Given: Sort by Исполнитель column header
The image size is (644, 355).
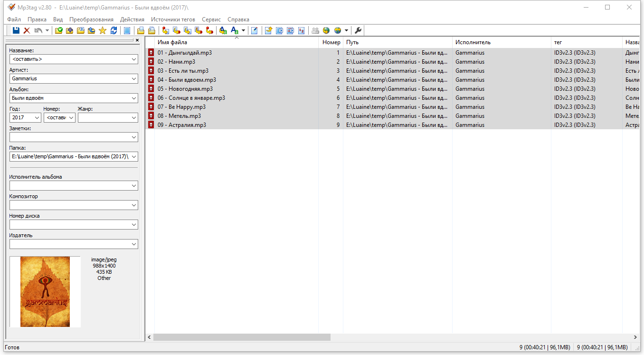Looking at the screenshot, I should coord(501,42).
